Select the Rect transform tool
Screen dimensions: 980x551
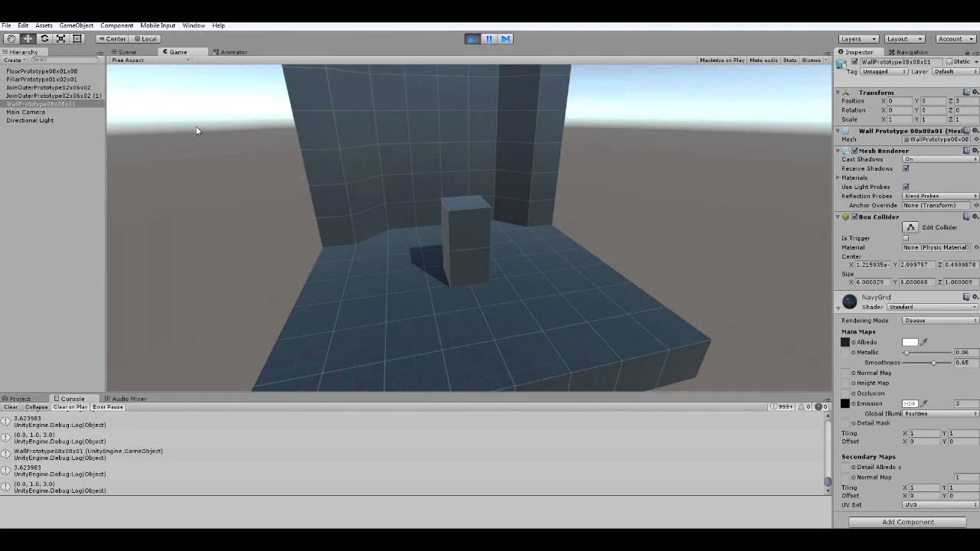click(x=77, y=38)
